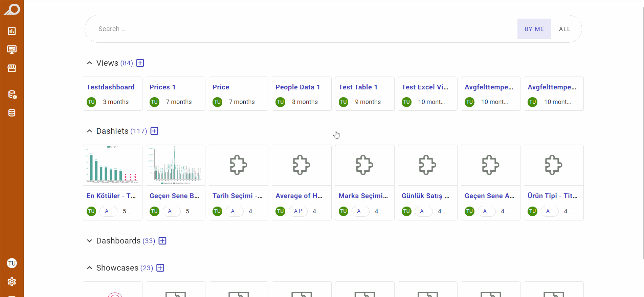Open the settings gear in the sidebar

pos(12,281)
